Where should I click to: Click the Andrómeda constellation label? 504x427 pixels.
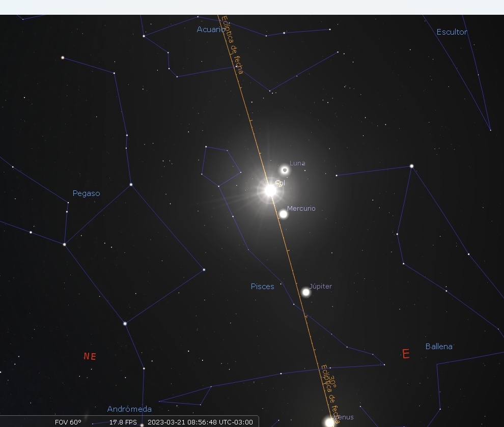coord(129,409)
